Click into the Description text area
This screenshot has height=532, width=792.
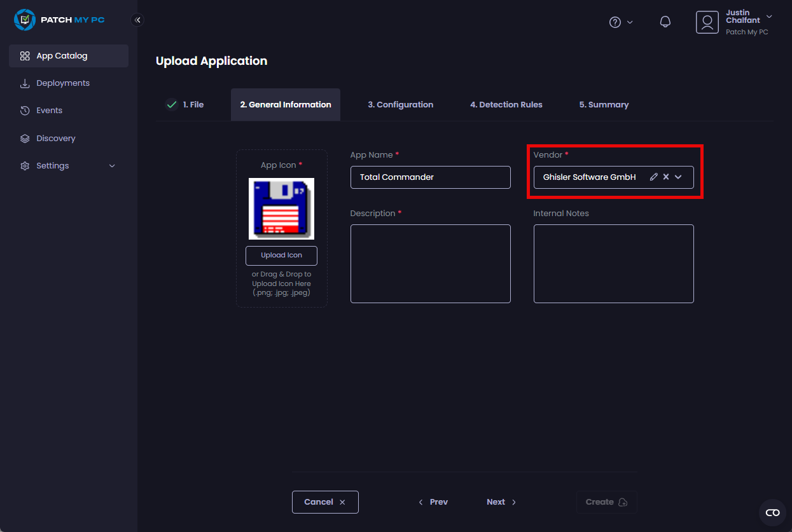click(x=430, y=264)
